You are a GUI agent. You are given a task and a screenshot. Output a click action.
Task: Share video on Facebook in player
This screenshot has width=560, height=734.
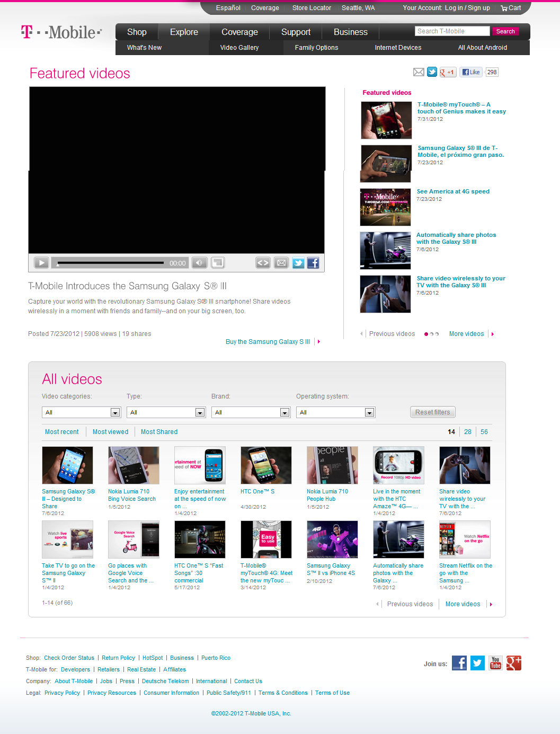click(x=313, y=262)
